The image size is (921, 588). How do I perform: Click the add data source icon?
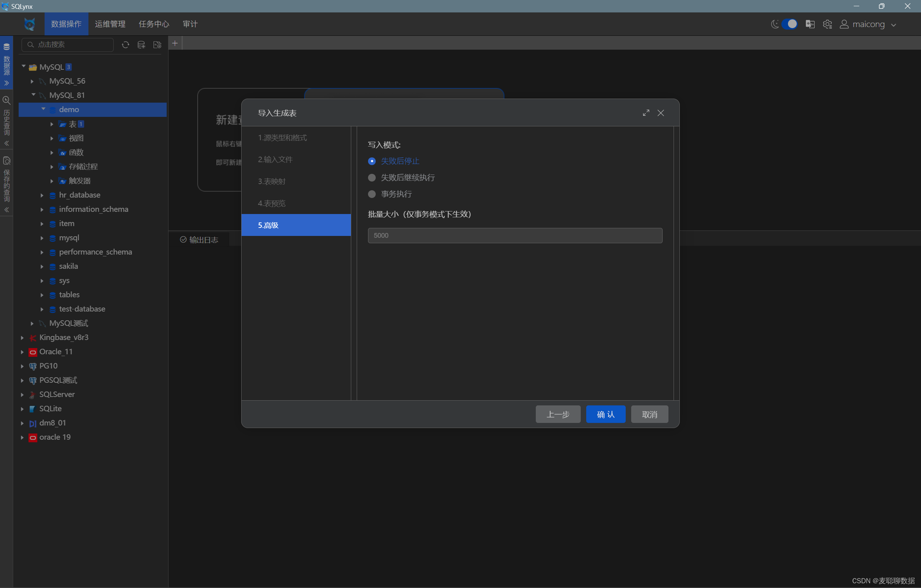(141, 45)
